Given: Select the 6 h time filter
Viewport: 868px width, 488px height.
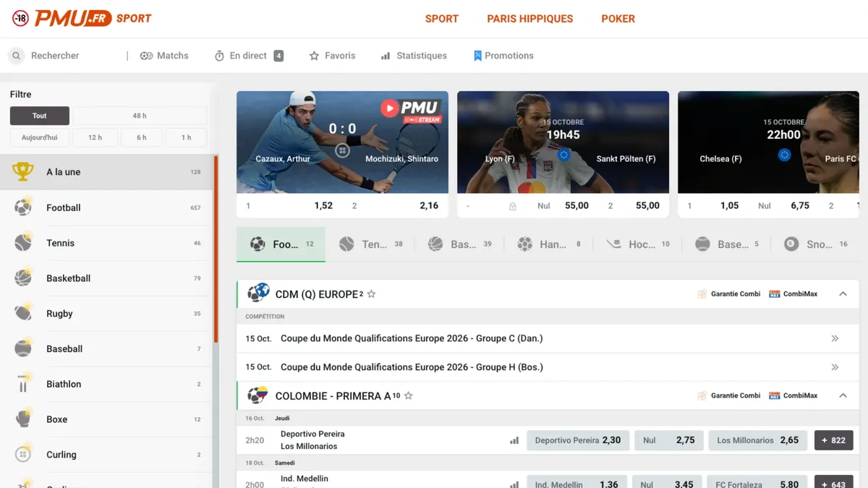Looking at the screenshot, I should point(141,137).
